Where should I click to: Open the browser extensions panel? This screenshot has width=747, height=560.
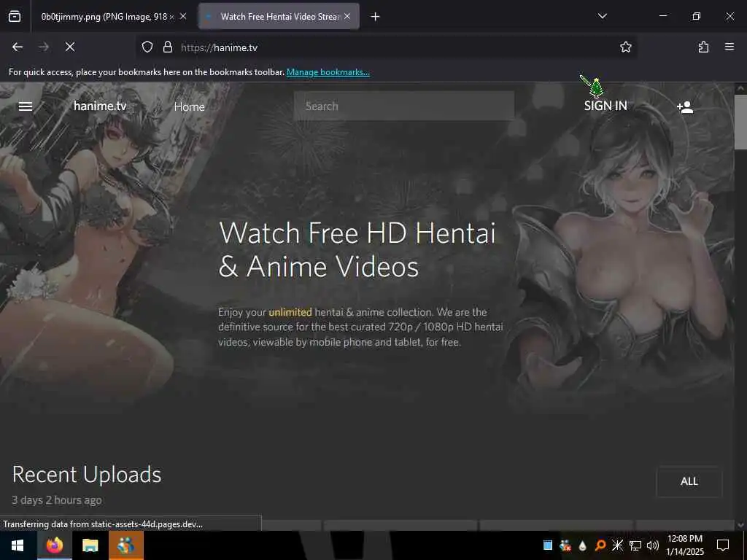coord(703,47)
